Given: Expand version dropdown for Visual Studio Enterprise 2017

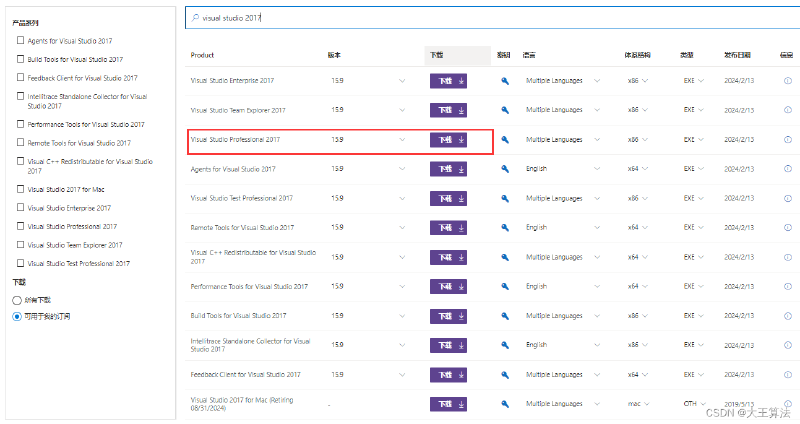Looking at the screenshot, I should click(x=402, y=81).
